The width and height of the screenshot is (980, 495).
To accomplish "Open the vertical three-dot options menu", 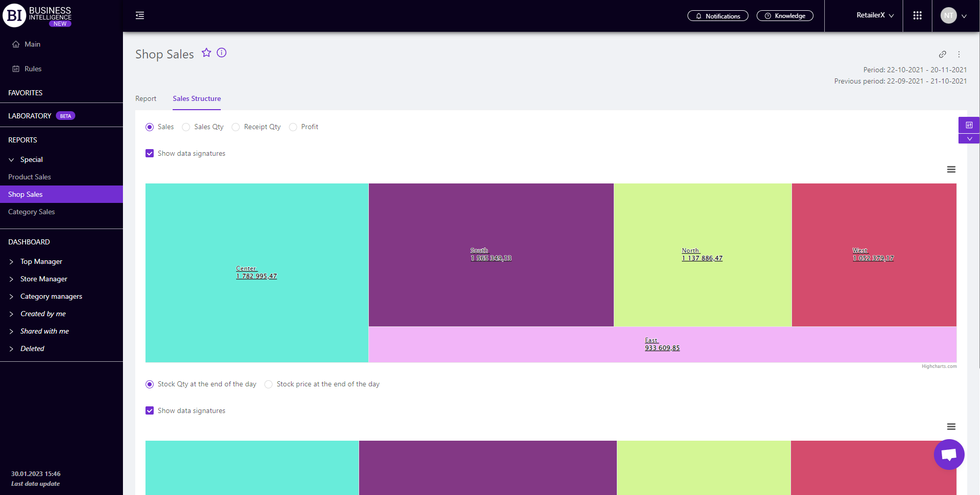I will point(959,54).
